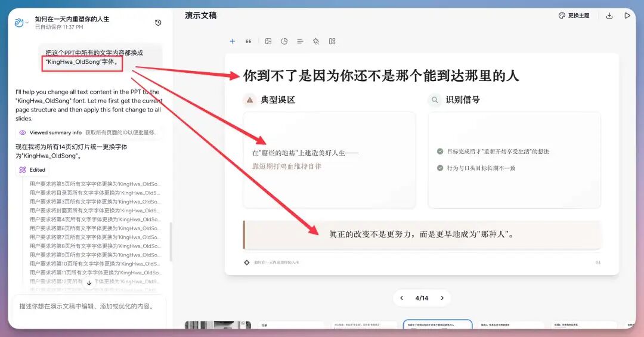Open the chat history clock icon
The width and height of the screenshot is (644, 337).
[157, 23]
